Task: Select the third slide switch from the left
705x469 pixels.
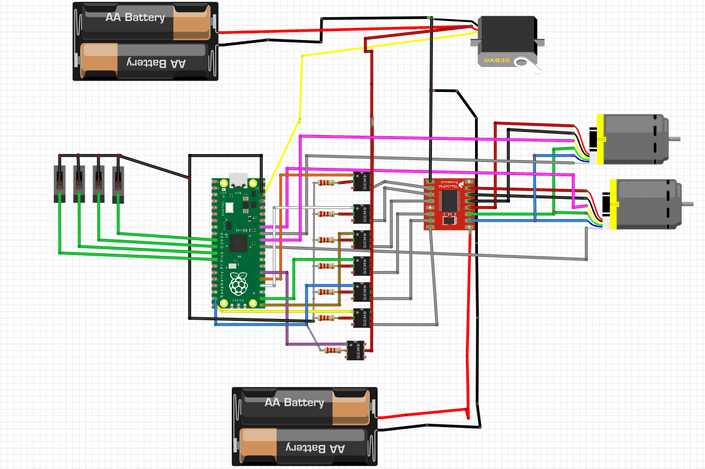Action: pos(98,183)
